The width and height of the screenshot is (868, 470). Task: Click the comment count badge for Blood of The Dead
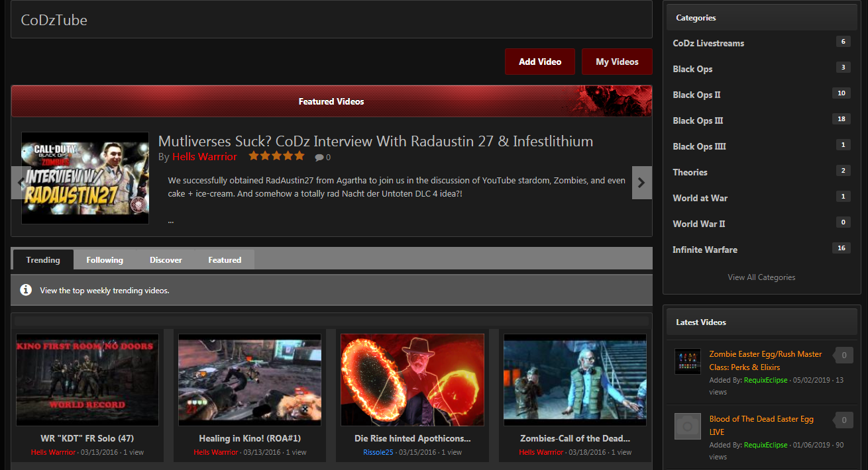click(x=843, y=420)
